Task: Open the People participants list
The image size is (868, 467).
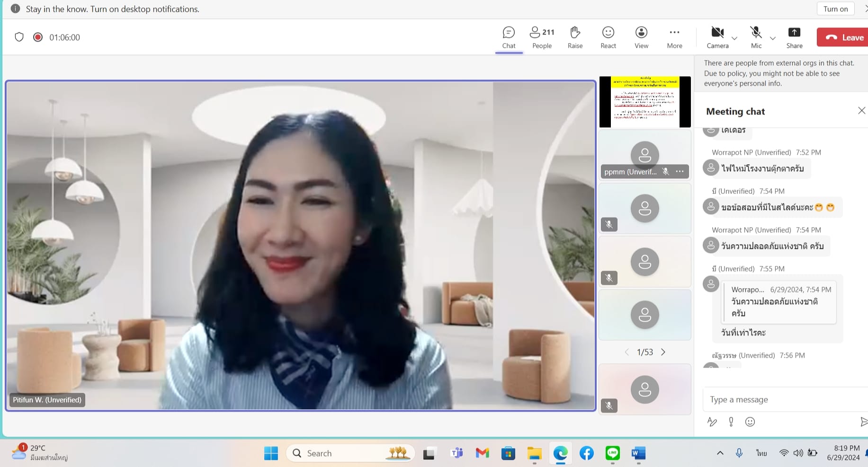Action: coord(542,37)
